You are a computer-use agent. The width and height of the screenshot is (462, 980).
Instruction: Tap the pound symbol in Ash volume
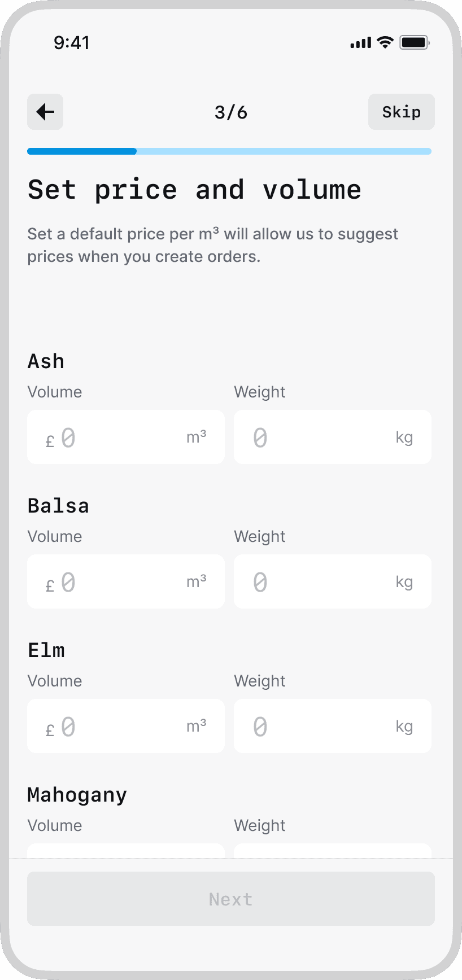pos(50,441)
